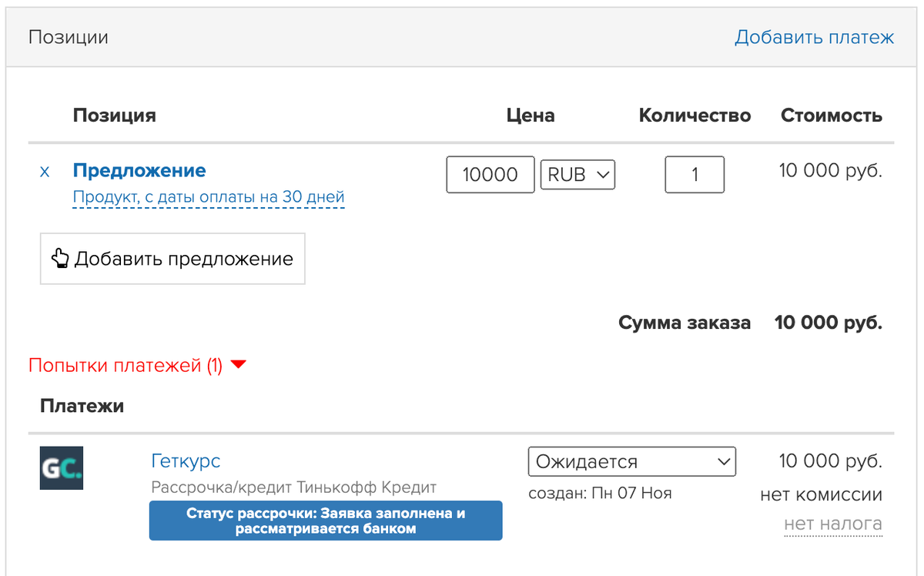Click the price field showing 10000
This screenshot has width=924, height=576.
pos(490,175)
